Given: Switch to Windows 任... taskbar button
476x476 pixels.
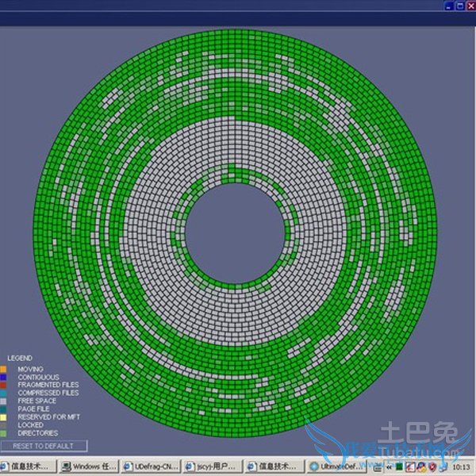Looking at the screenshot, I should [x=88, y=466].
